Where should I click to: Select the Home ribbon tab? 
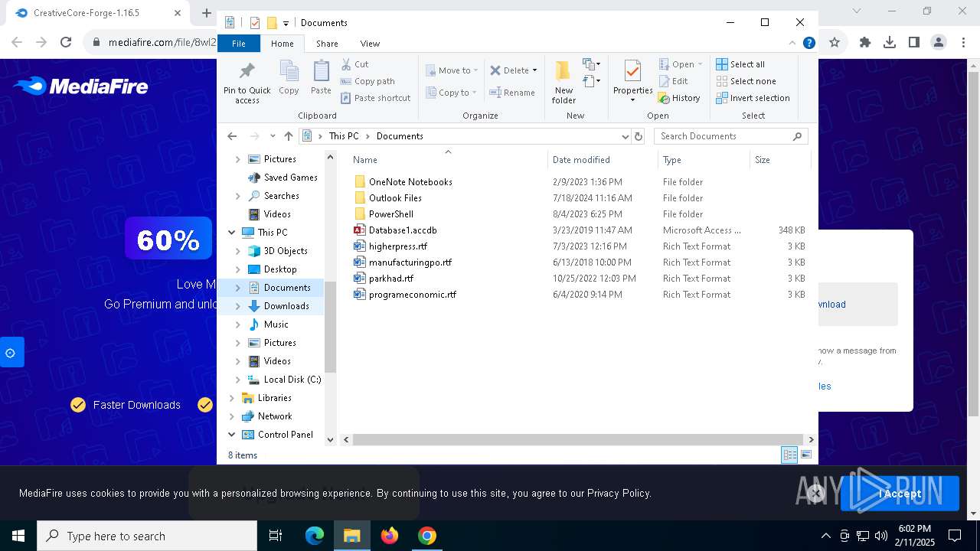[x=282, y=44]
